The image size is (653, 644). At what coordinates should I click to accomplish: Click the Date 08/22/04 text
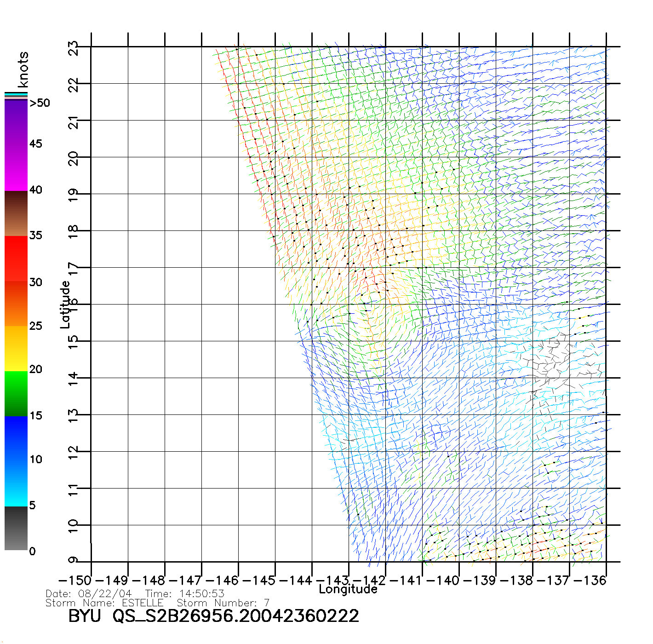[89, 594]
